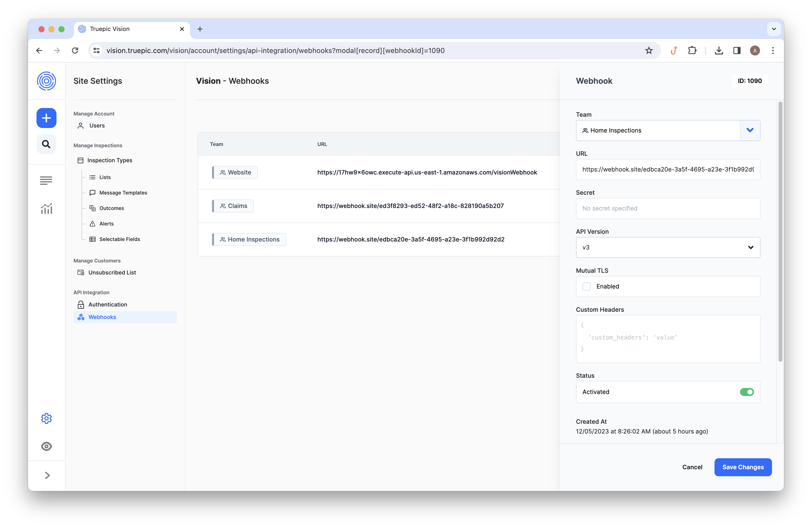Open the browser downloads icon
This screenshot has width=812, height=528.
pos(719,50)
